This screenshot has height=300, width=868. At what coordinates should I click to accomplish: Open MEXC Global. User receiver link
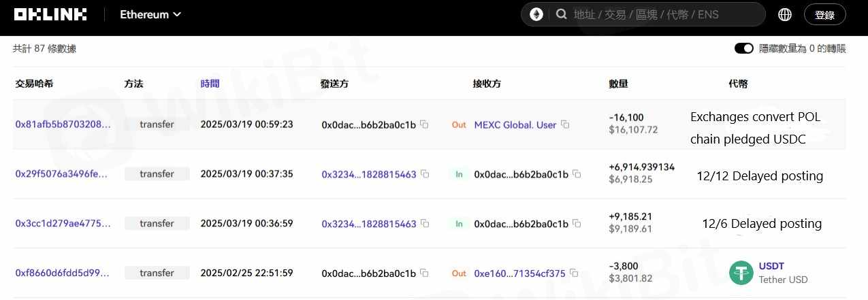515,124
